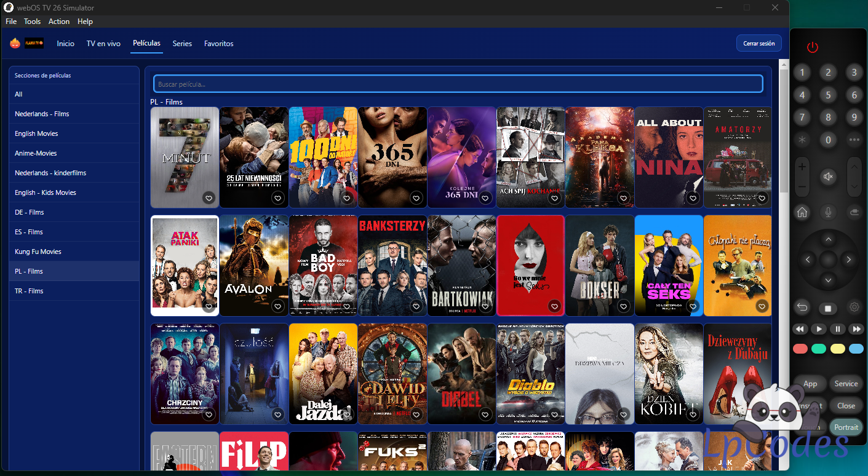868x476 pixels.
Task: Toggle favorite heart on Bartkowiak poster
Action: 485,306
